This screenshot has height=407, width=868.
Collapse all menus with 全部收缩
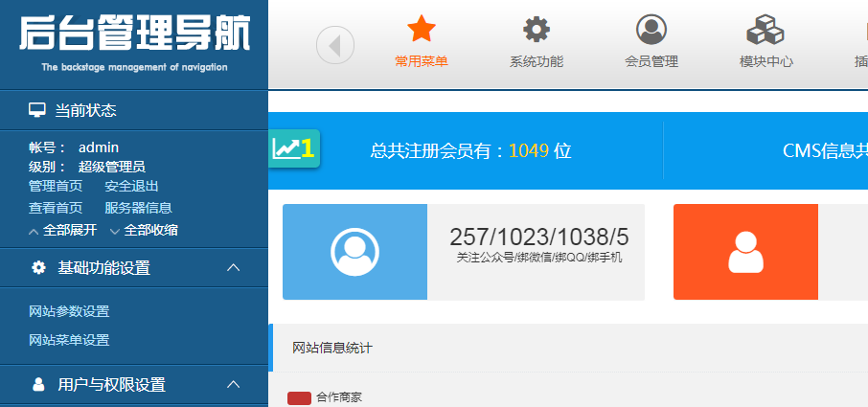tap(144, 230)
